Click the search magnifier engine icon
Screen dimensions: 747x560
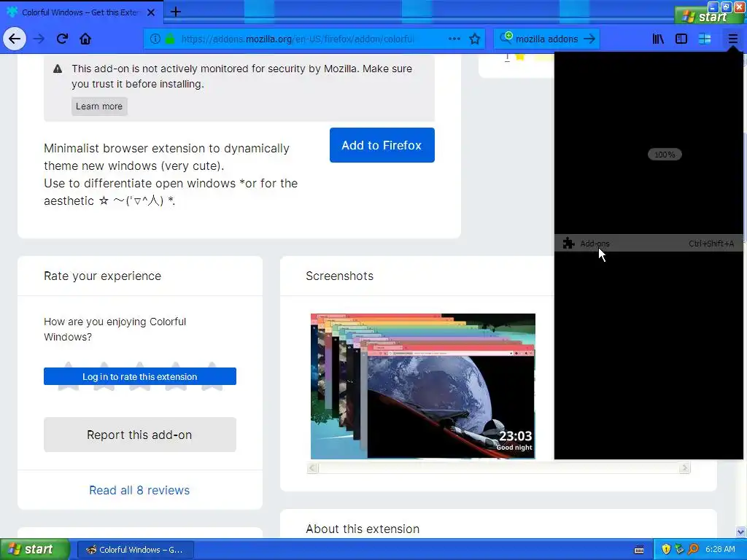[506, 38]
